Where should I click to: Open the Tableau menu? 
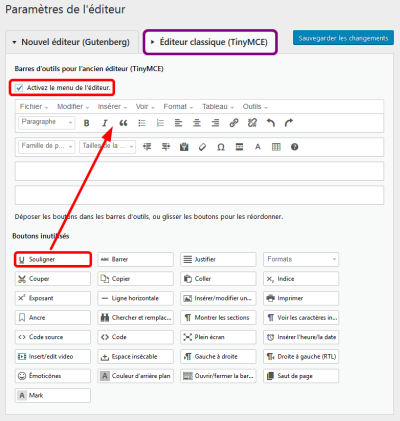[218, 107]
